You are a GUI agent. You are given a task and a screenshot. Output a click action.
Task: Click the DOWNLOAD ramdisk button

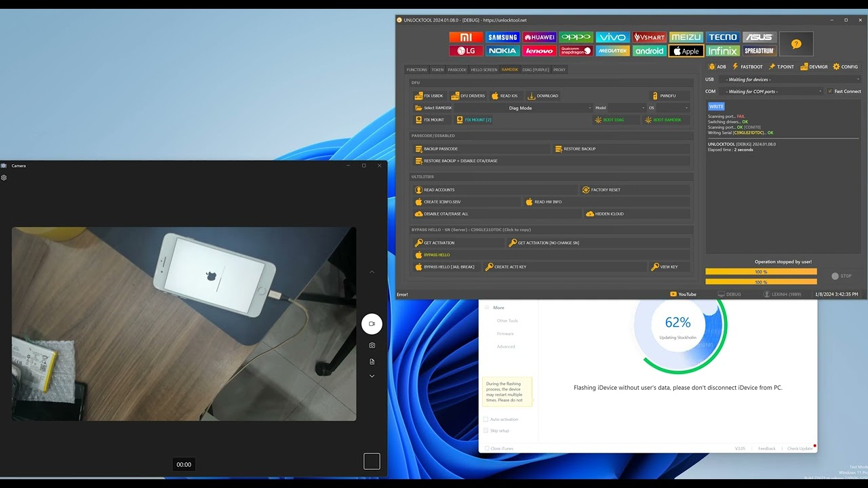543,96
